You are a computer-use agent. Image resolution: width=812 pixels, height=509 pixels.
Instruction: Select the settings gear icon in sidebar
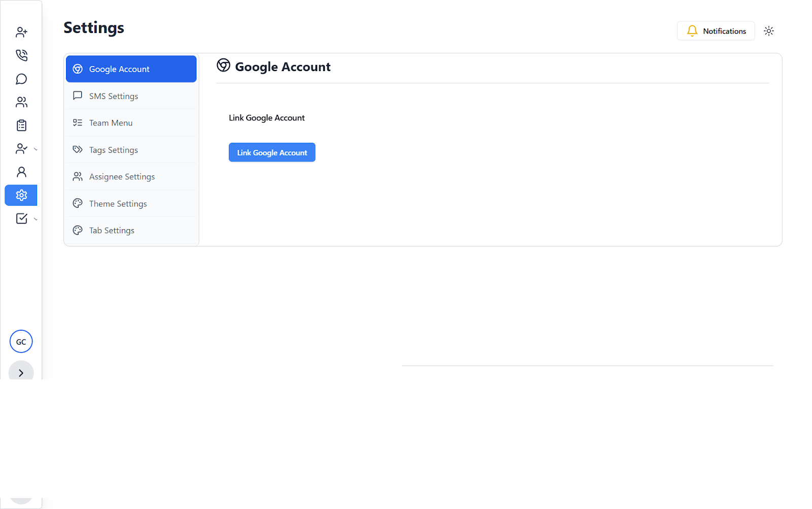(x=21, y=195)
